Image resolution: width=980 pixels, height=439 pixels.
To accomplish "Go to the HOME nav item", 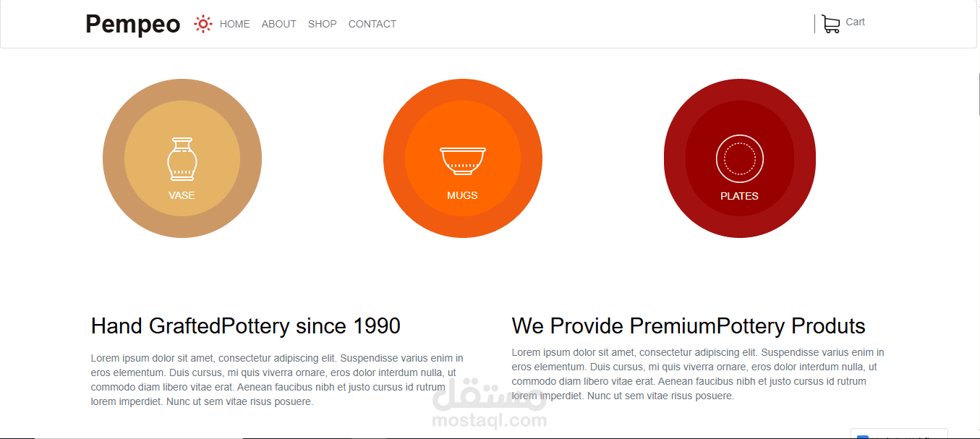I will click(x=234, y=24).
